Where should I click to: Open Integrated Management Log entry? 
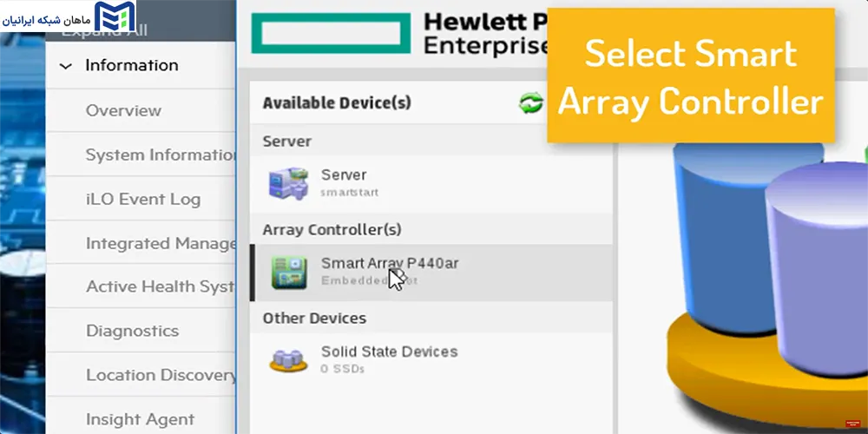pyautogui.click(x=161, y=243)
